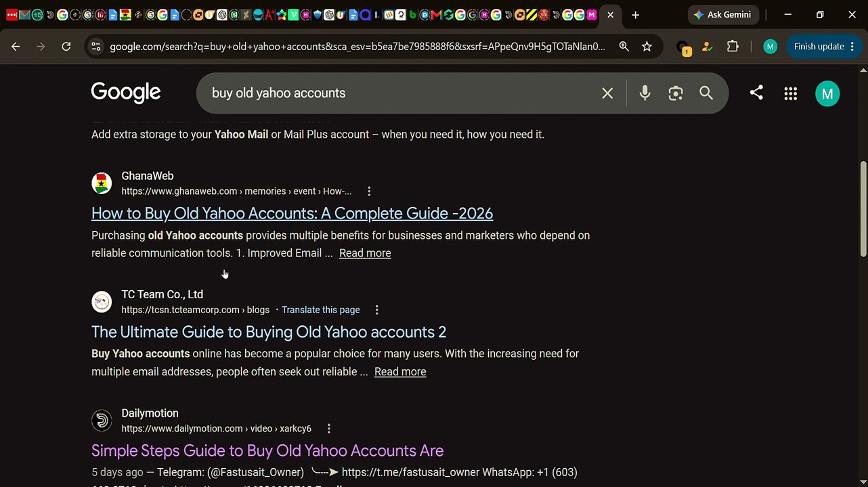Click the GhanaWeb site name

(148, 176)
